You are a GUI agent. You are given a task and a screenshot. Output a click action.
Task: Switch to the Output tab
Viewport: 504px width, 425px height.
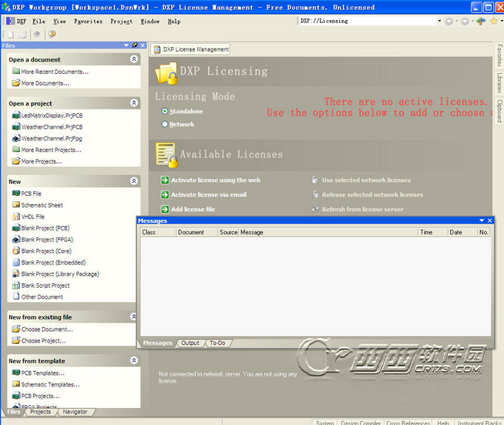click(190, 343)
